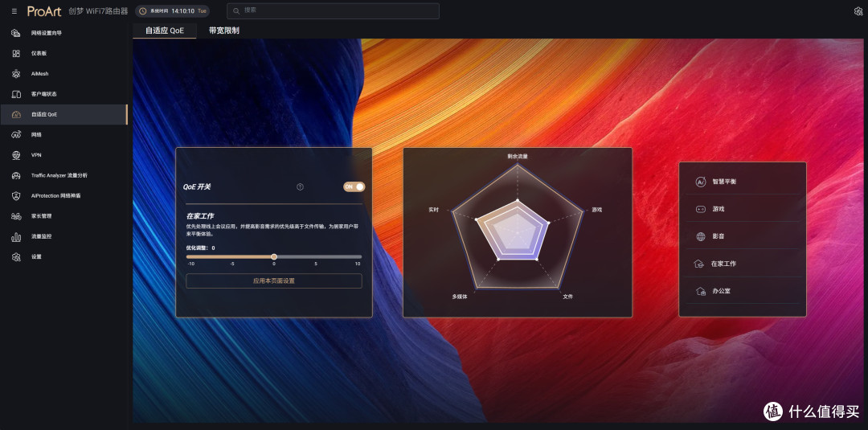Click the search magnifier icon
Image resolution: width=868 pixels, height=430 pixels.
pyautogui.click(x=236, y=10)
